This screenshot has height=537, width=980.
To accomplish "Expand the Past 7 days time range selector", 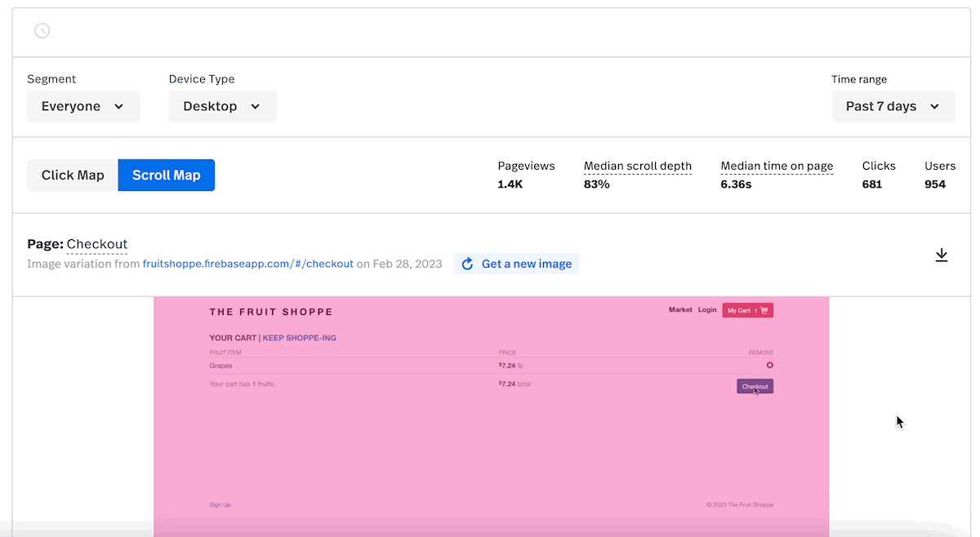I will 893,106.
